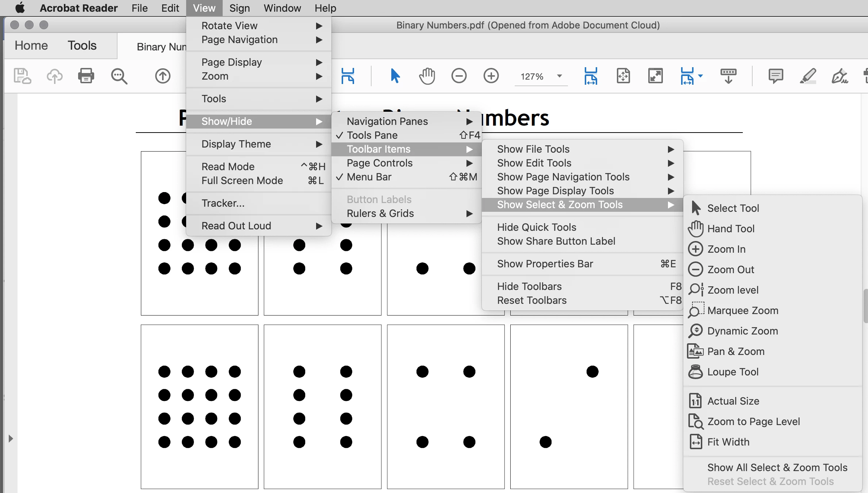The image size is (868, 493).
Task: Click the previous page up-arrow icon
Action: click(163, 76)
